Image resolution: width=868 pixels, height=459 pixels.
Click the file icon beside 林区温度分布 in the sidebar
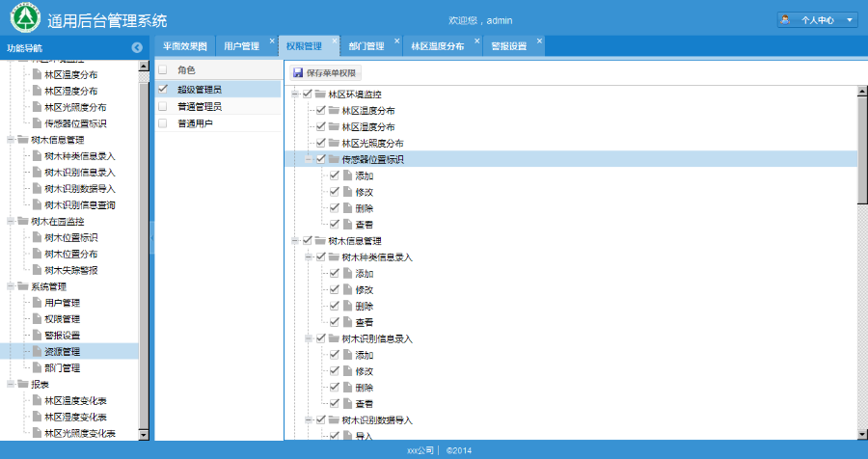click(x=37, y=74)
